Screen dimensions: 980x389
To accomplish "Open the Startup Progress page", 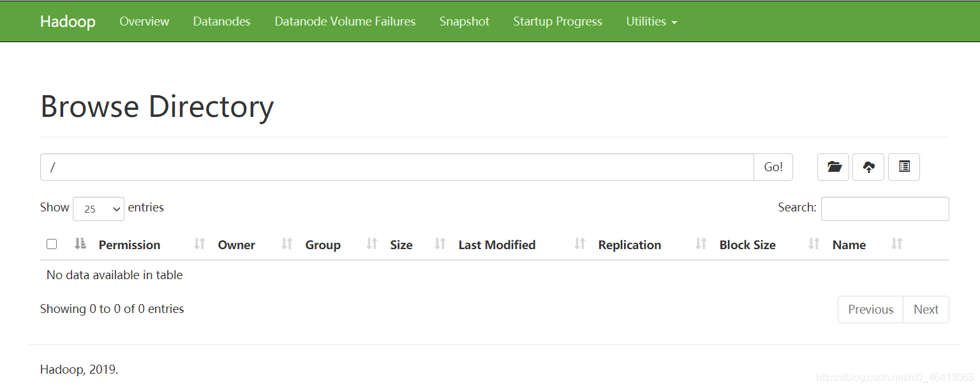I will [558, 21].
